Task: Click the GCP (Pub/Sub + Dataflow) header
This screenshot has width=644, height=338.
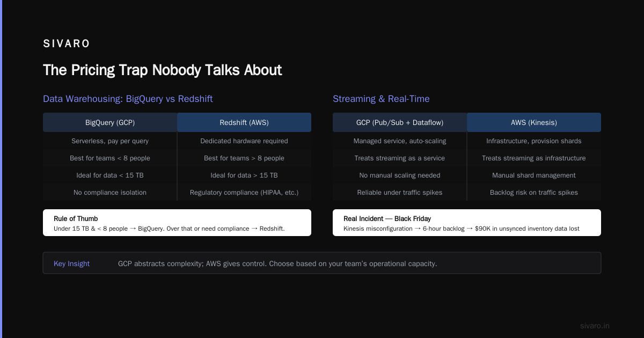Action: pos(400,122)
